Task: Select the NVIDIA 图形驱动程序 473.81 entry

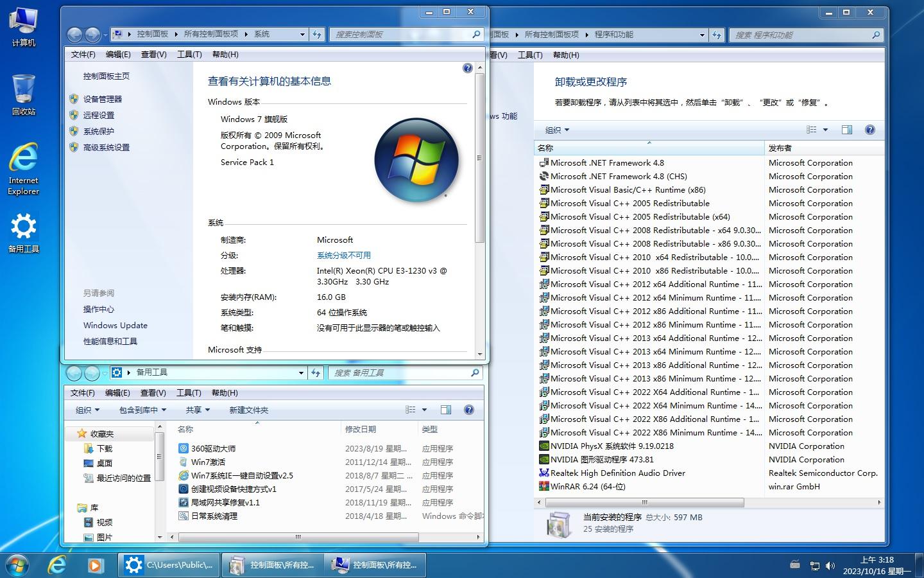Action: click(x=602, y=459)
